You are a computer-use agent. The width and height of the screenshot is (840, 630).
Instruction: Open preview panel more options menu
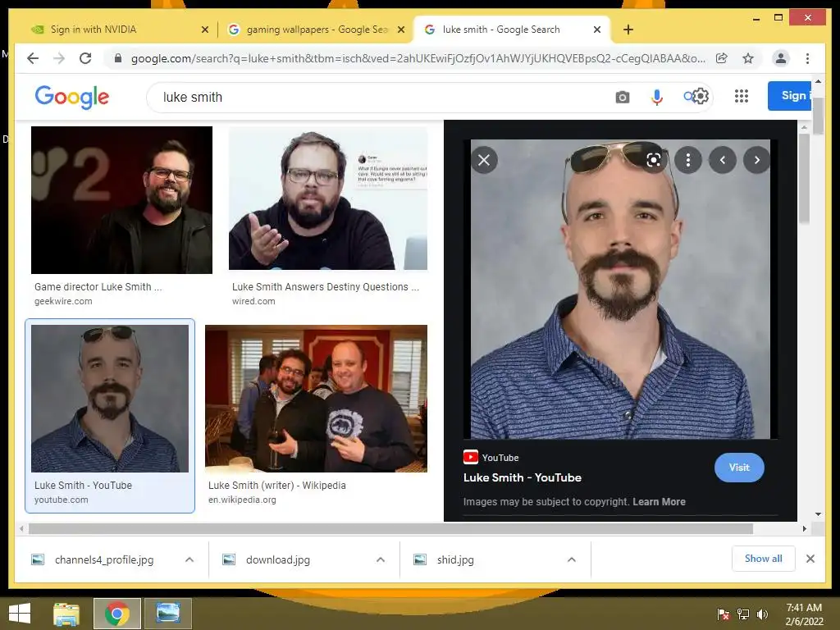coord(688,160)
